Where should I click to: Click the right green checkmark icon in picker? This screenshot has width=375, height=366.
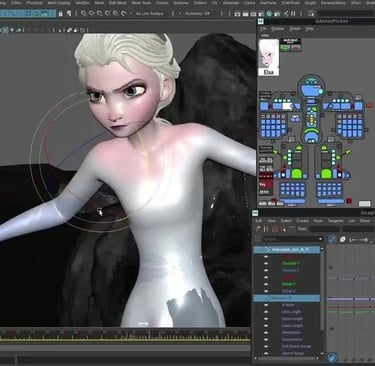[x=347, y=152]
